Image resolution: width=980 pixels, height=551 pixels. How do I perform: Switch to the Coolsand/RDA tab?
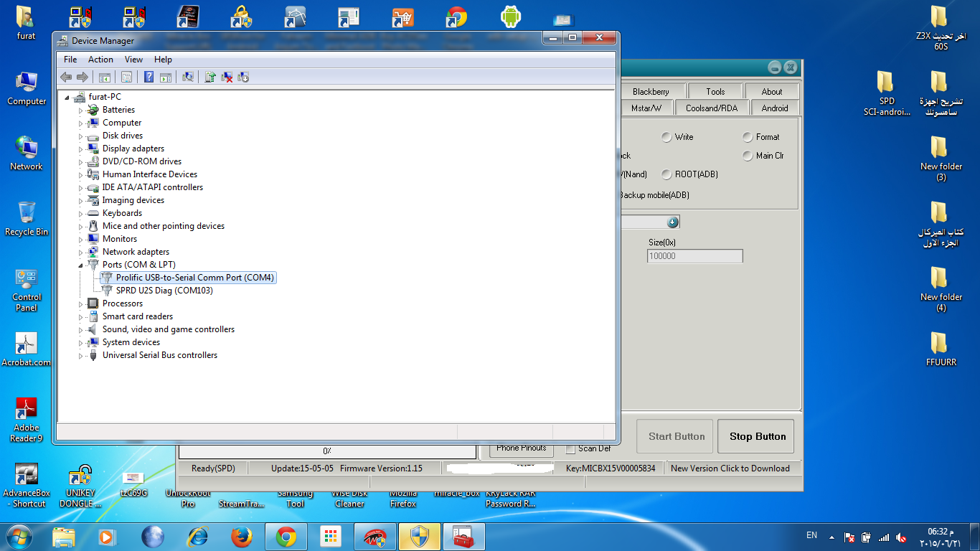712,108
